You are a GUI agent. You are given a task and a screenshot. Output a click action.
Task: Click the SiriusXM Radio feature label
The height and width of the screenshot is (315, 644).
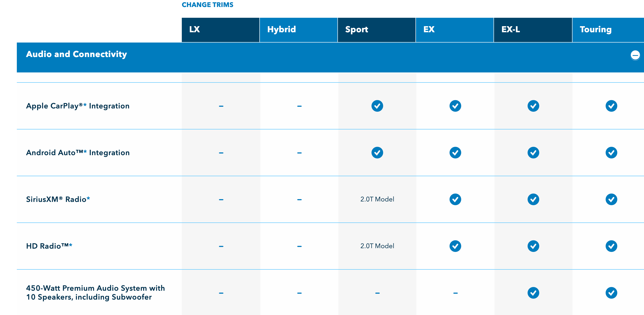pos(58,200)
